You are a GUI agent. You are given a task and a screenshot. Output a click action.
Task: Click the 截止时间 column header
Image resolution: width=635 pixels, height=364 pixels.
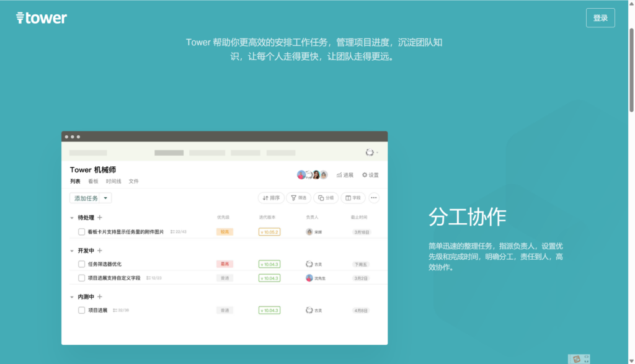tap(359, 218)
